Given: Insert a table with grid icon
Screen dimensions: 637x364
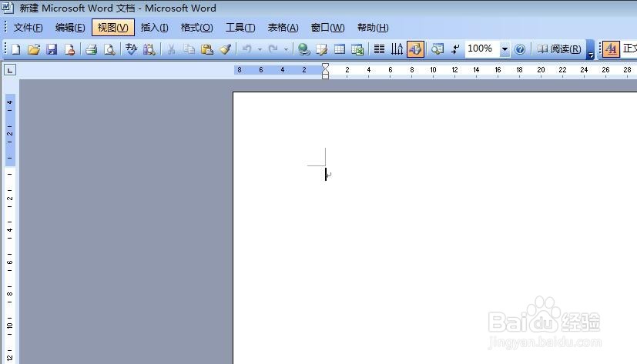Looking at the screenshot, I should point(339,49).
